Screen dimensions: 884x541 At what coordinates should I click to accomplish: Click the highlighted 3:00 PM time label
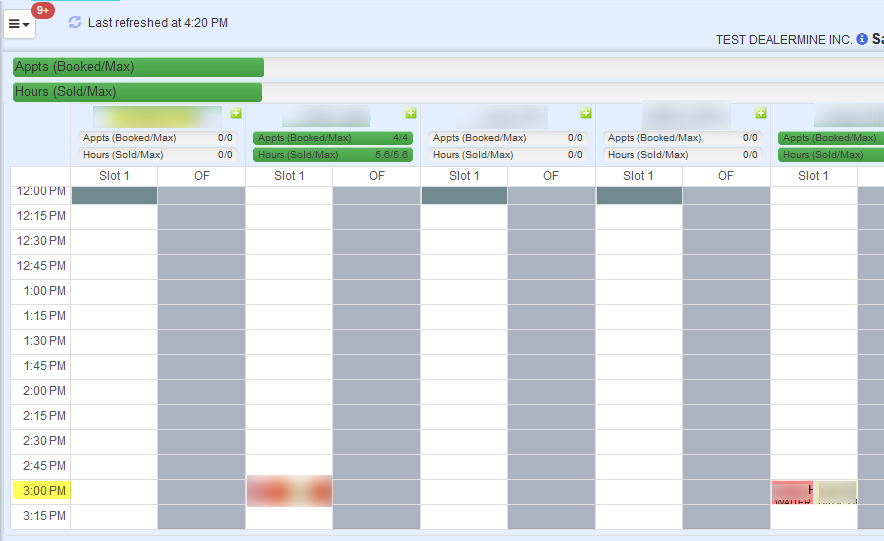40,491
